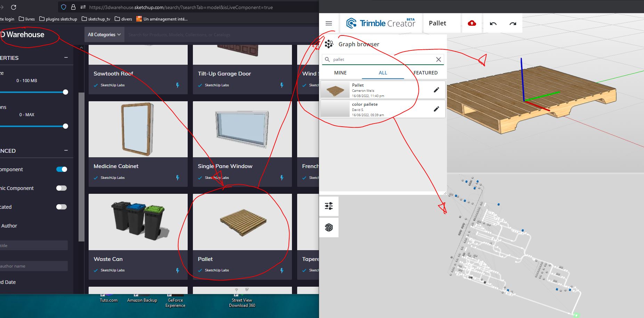Screen dimensions: 644x318
Task: Click the Pallet model thumbnail in Warehouse
Action: (x=242, y=222)
